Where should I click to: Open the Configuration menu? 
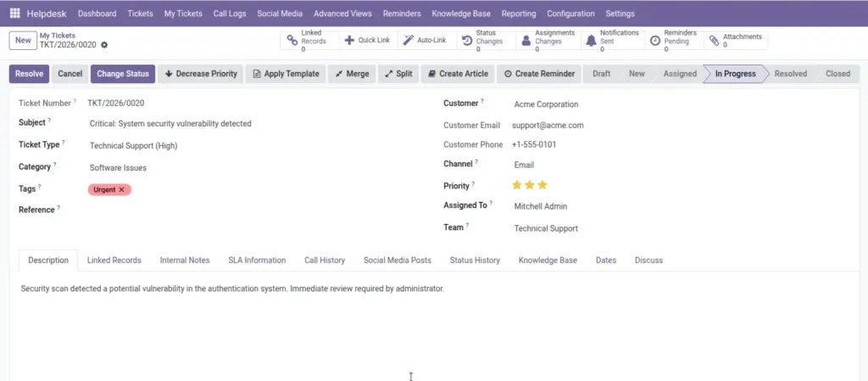click(570, 14)
